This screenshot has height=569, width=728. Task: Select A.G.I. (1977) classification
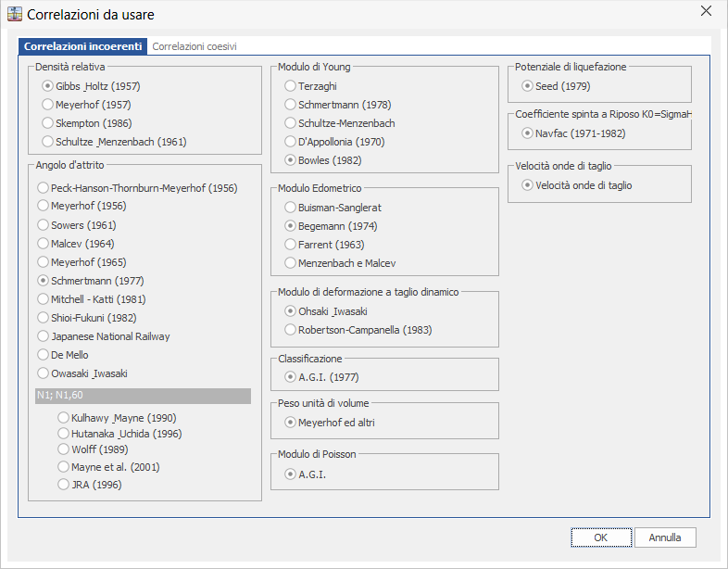321,377
